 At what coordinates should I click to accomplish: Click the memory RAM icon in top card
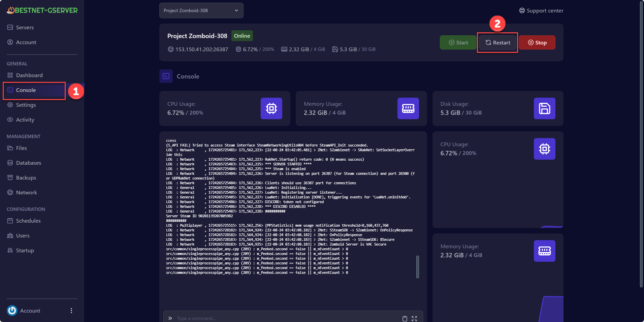[x=408, y=108]
